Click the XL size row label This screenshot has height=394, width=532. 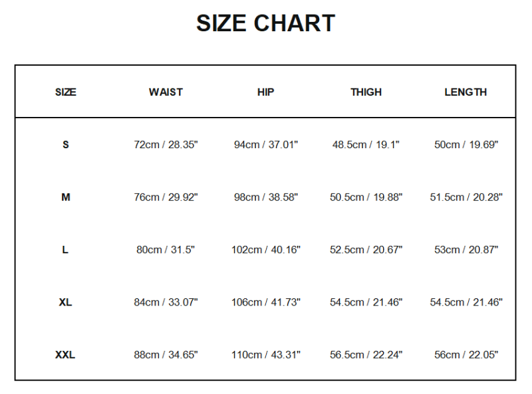65,302
